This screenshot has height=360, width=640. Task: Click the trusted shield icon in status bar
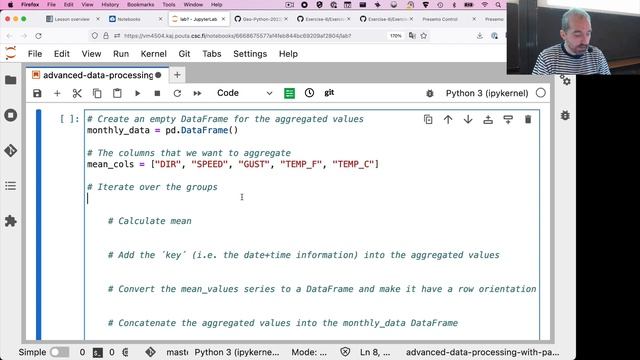click(x=345, y=352)
